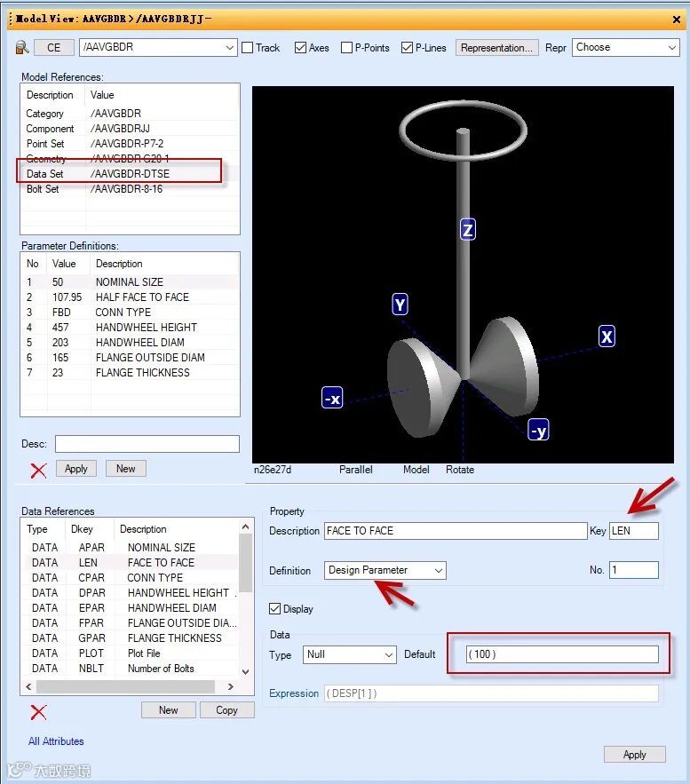This screenshot has height=784, width=690.
Task: Select the Category /AAVGBDR row
Action: pos(130,114)
